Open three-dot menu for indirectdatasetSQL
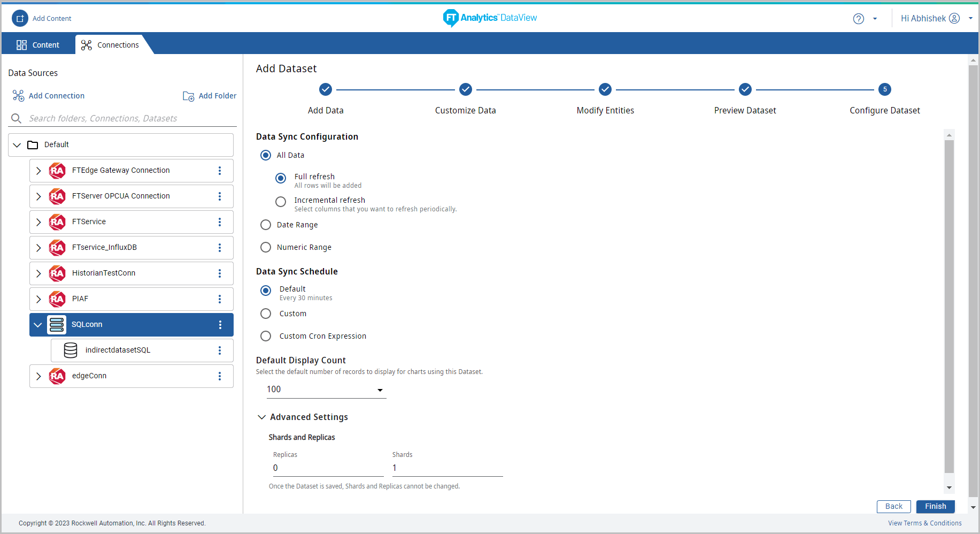This screenshot has height=534, width=980. pos(220,350)
